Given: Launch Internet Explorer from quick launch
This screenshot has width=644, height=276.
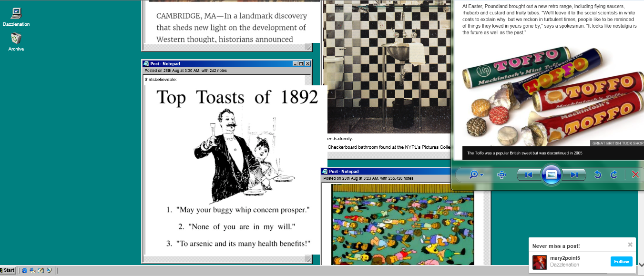Looking at the screenshot, I should (x=24, y=270).
